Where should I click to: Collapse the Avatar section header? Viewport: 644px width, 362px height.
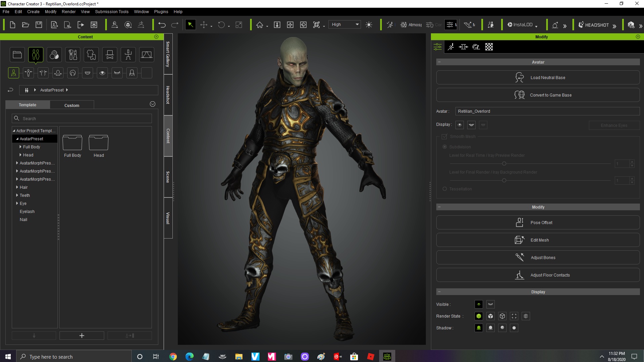click(439, 62)
